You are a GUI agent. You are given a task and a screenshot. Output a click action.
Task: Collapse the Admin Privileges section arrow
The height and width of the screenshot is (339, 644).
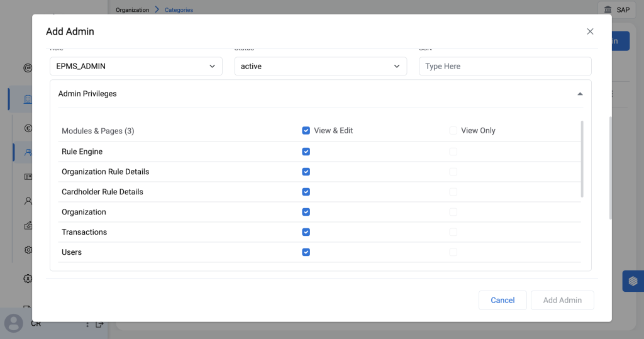click(580, 94)
